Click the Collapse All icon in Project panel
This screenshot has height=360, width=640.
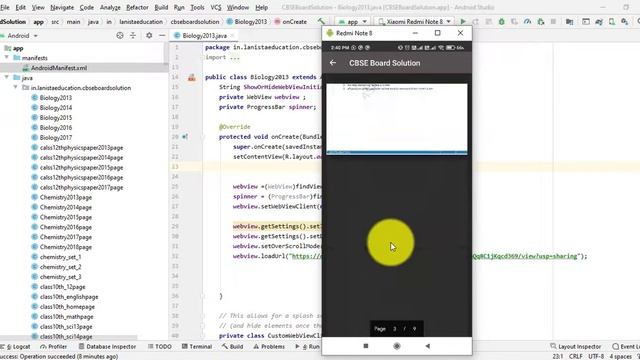(133, 36)
